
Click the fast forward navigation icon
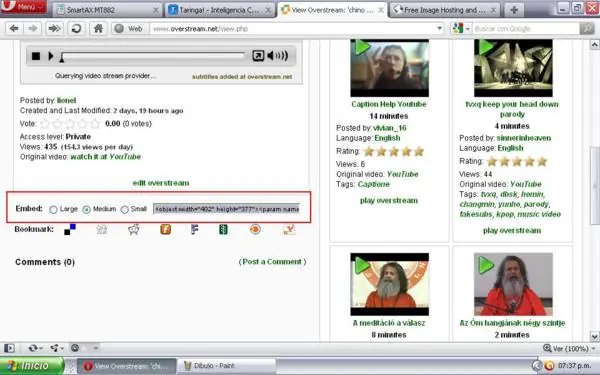tap(54, 28)
